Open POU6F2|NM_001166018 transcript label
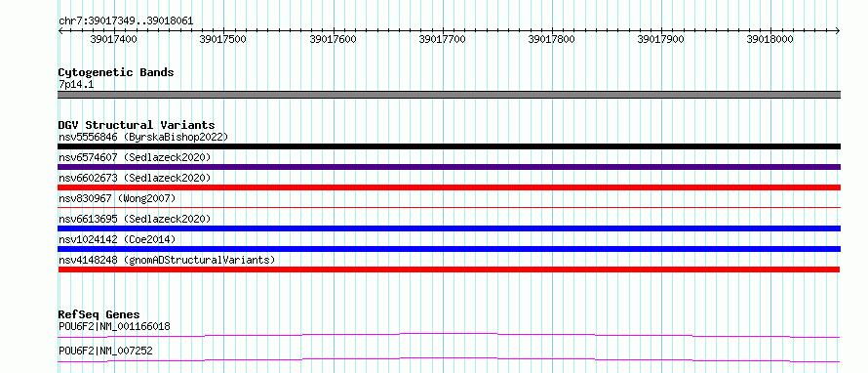The image size is (868, 373). click(x=114, y=326)
